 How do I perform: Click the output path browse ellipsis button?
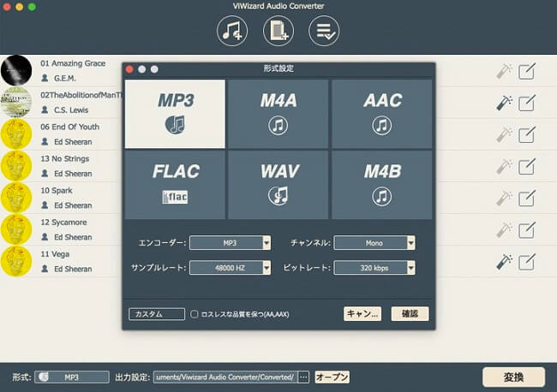pyautogui.click(x=303, y=377)
